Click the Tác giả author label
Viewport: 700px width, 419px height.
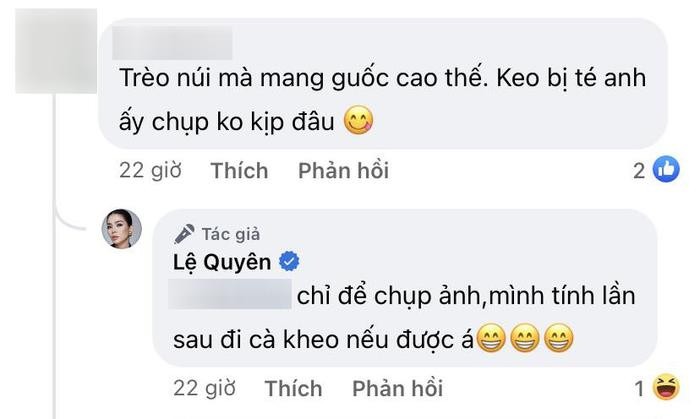click(231, 235)
